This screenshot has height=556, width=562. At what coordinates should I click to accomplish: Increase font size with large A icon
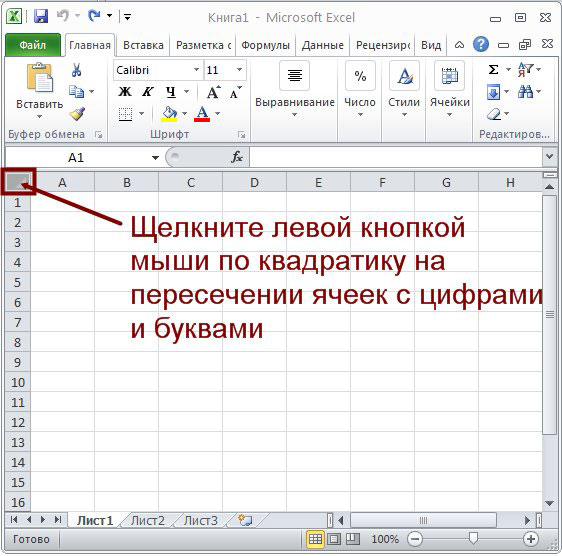coord(214,92)
